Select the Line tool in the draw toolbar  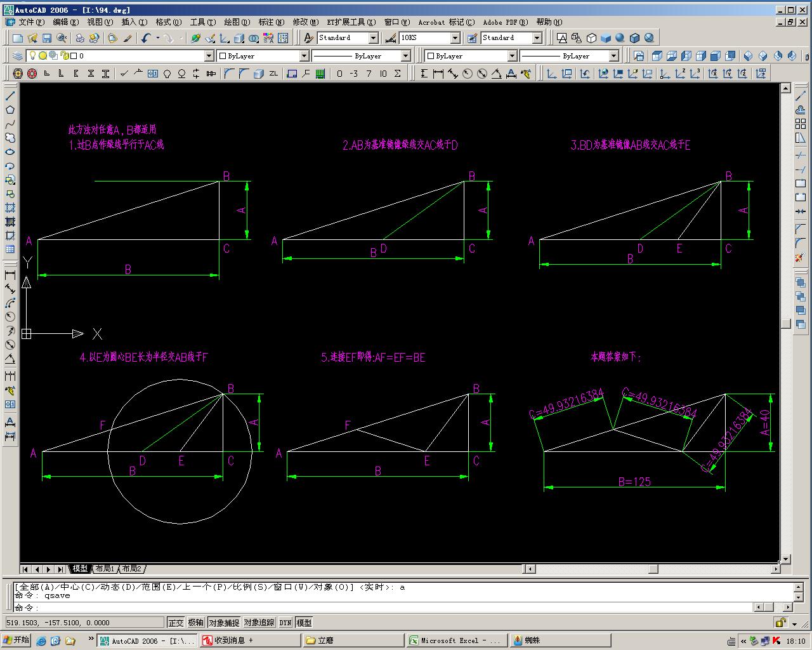click(10, 96)
